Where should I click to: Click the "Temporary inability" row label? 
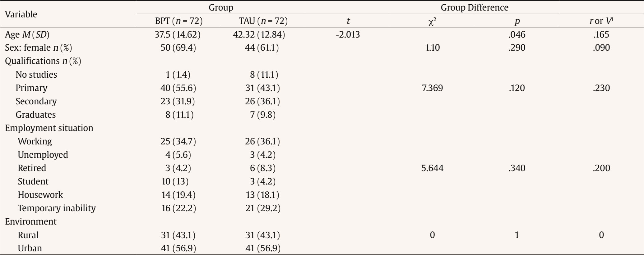coord(57,208)
